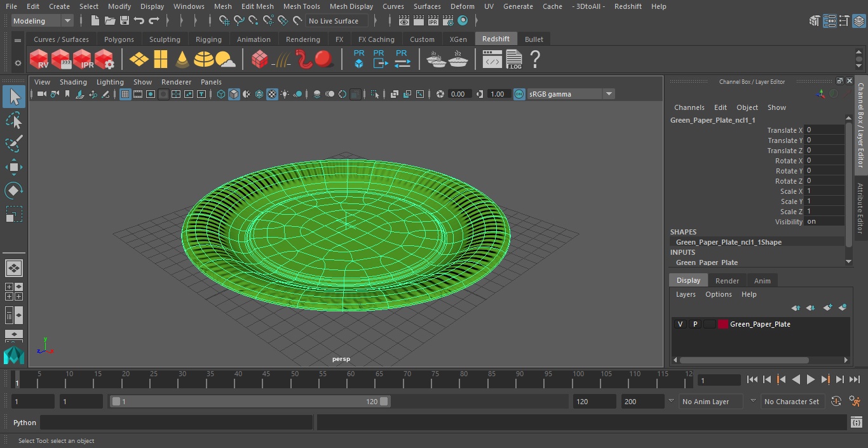Switch to the Polygons shelf tab

(119, 39)
